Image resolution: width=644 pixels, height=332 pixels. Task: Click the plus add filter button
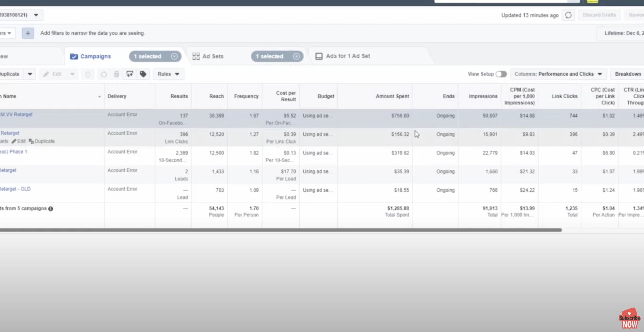pyautogui.click(x=28, y=33)
